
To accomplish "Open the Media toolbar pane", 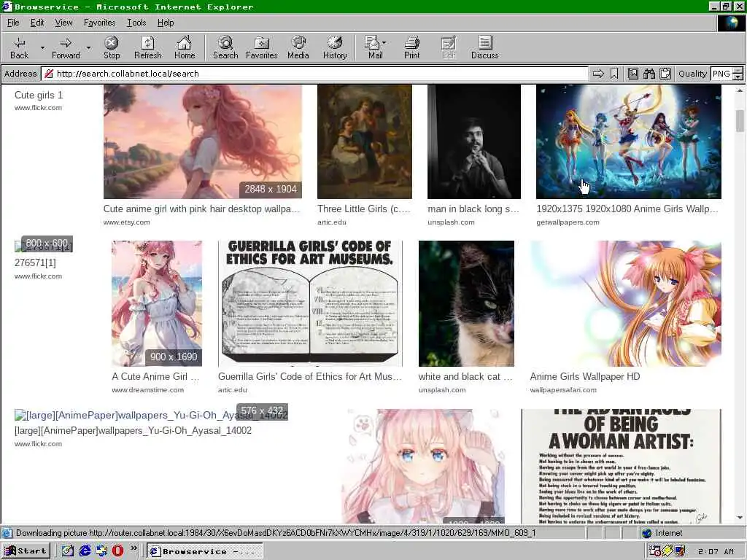I will click(298, 47).
